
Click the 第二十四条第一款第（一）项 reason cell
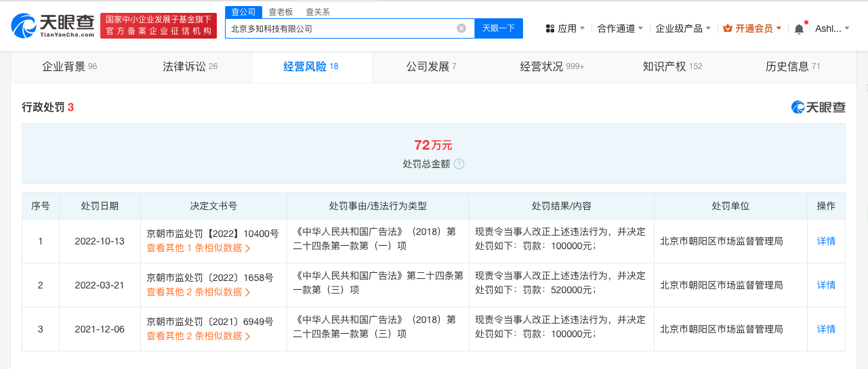pyautogui.click(x=378, y=241)
